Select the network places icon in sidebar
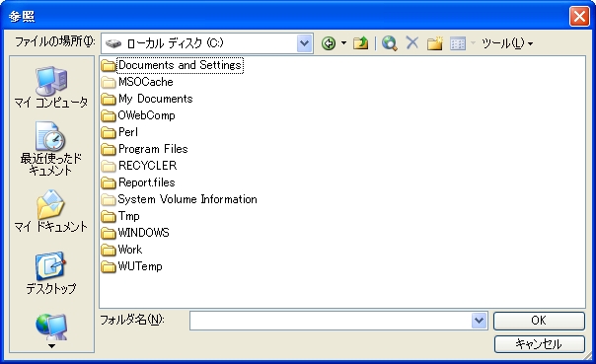Image resolution: width=596 pixels, height=364 pixels. point(51,327)
